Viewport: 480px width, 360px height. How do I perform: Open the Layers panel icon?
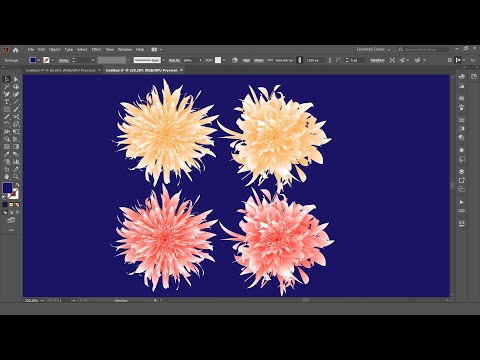pyautogui.click(x=461, y=171)
